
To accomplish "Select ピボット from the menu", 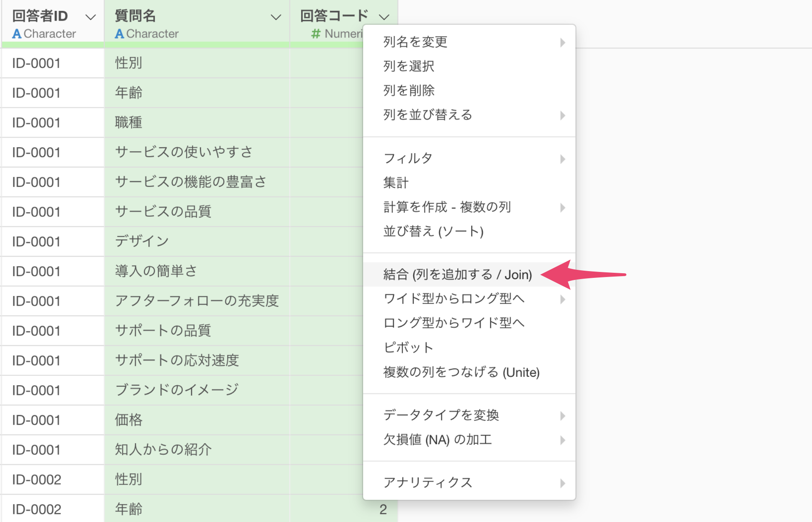I will pos(408,347).
